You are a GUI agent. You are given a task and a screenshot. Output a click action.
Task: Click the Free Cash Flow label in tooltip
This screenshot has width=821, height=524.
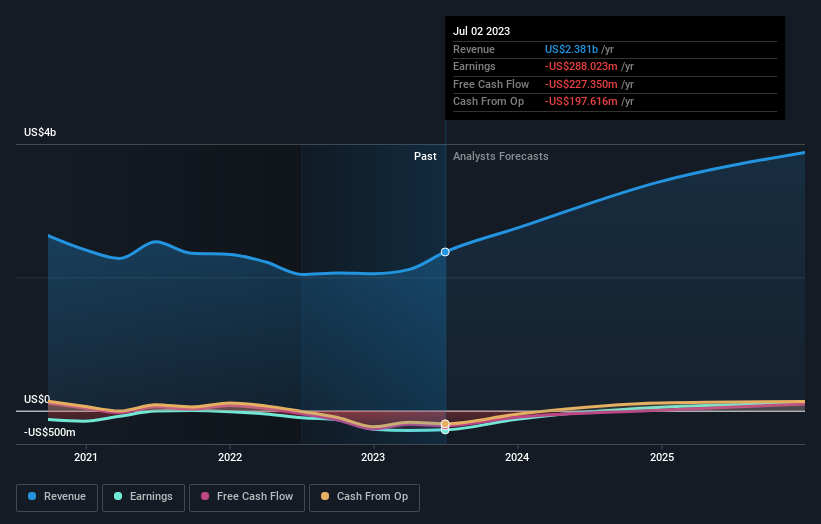click(491, 84)
